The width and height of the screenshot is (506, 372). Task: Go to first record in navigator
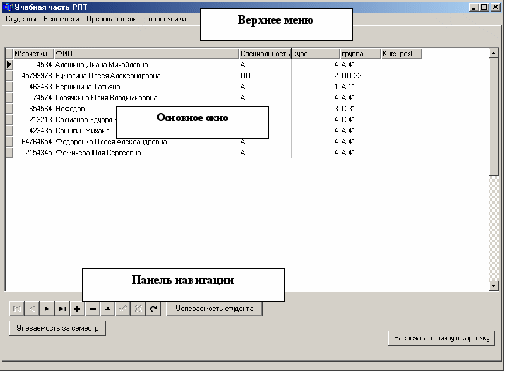click(x=17, y=309)
